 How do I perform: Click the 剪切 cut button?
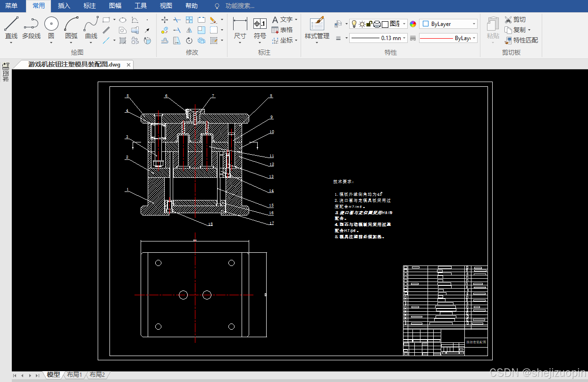pos(515,19)
